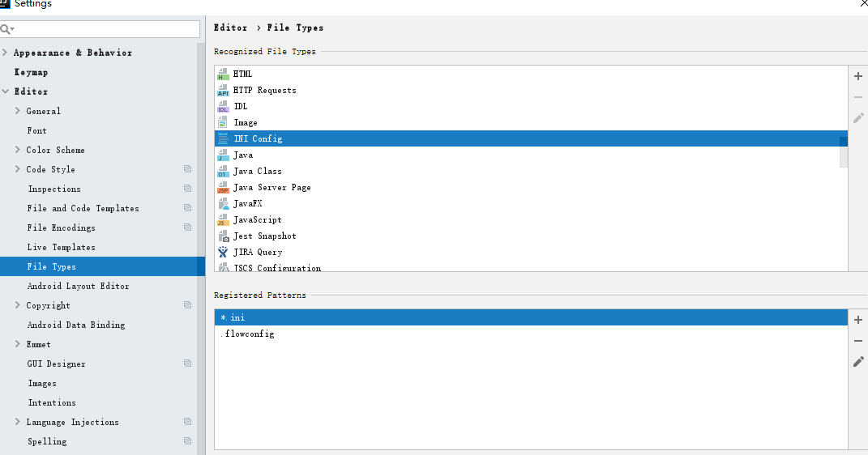Click the minus icon beside Registered Patterns
Image resolution: width=868 pixels, height=455 pixels.
coord(858,341)
